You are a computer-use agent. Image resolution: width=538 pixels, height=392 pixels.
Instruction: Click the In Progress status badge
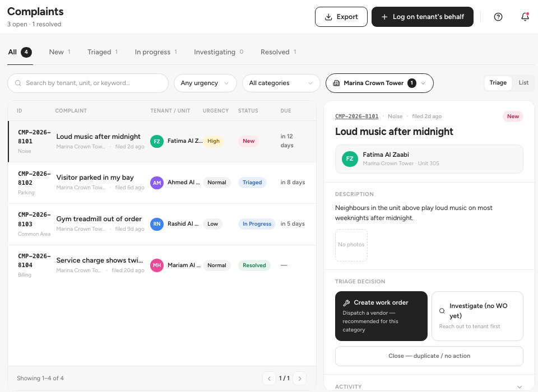257,224
